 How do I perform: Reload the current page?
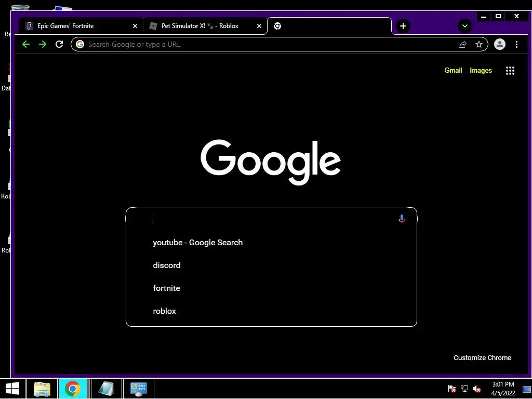59,44
